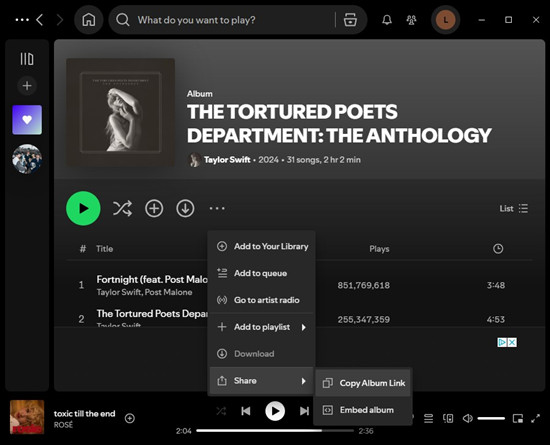Save the album with the plus-circle icon
The width and height of the screenshot is (550, 445).
coord(154,208)
